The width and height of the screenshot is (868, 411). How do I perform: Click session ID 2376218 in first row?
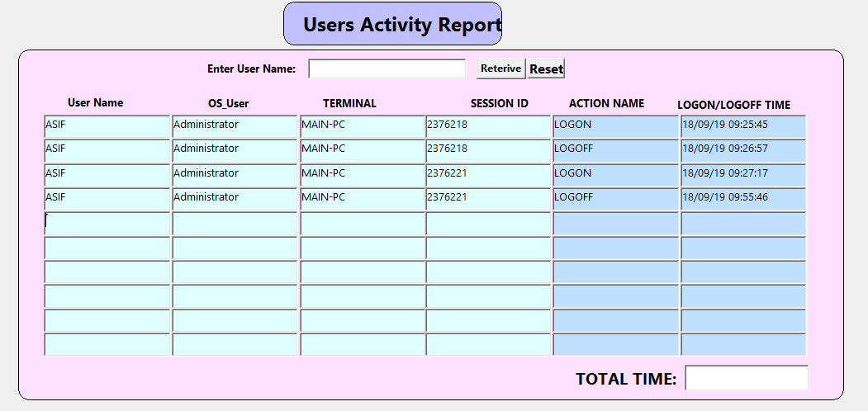488,125
